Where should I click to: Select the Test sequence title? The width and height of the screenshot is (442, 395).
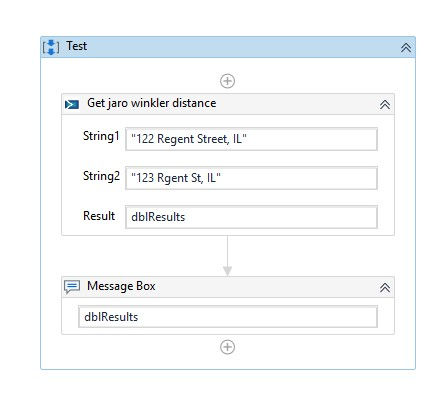tap(76, 46)
